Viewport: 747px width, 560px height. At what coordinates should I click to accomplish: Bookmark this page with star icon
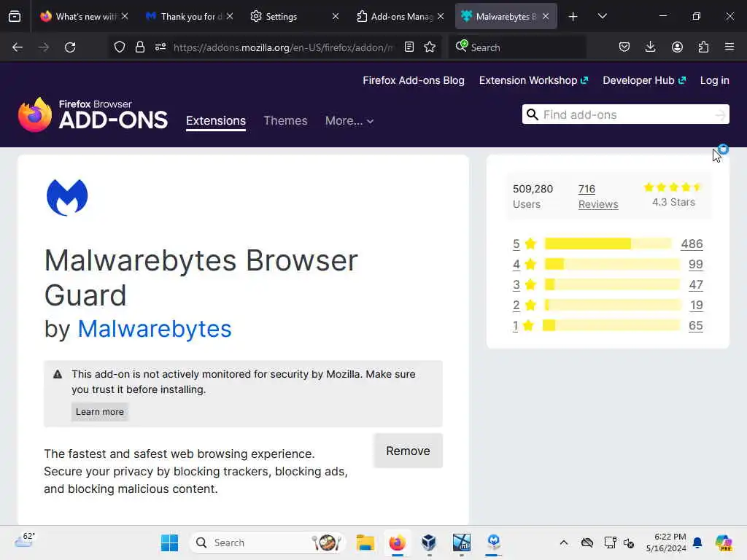(430, 47)
